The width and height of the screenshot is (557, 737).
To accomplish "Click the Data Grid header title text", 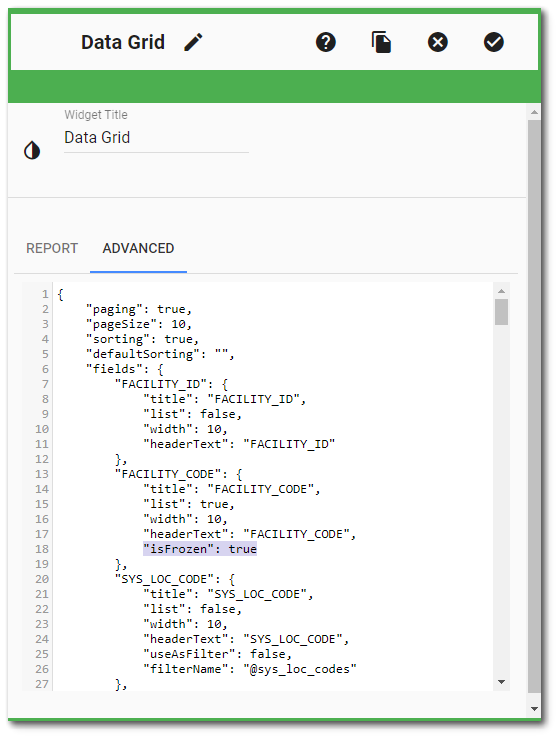I will pos(123,42).
